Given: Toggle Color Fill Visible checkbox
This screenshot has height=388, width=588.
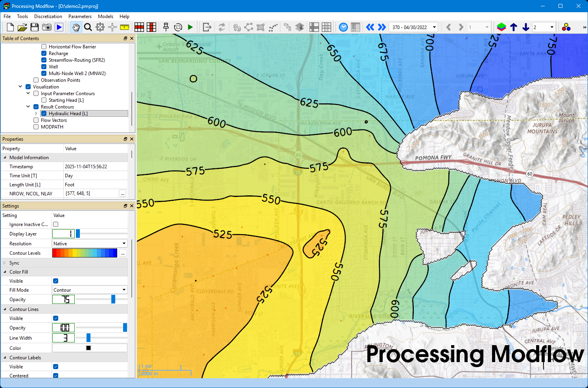Looking at the screenshot, I should pyautogui.click(x=56, y=281).
